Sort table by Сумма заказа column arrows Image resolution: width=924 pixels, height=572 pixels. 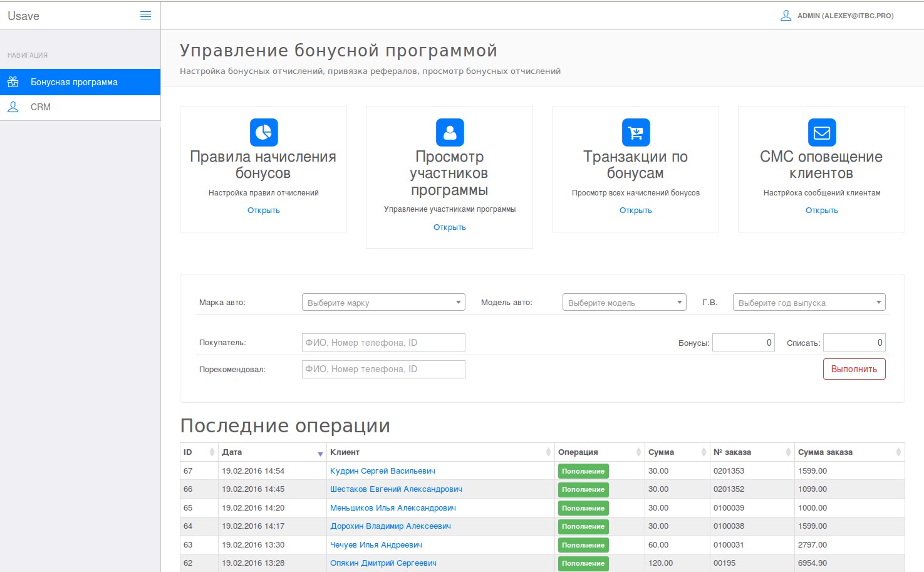click(898, 452)
